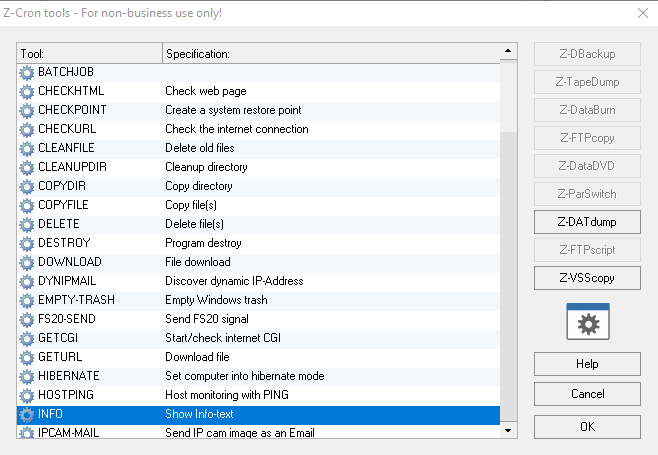This screenshot has width=658, height=455.
Task: Select the HIBERNATE tool name
Action: 69,376
